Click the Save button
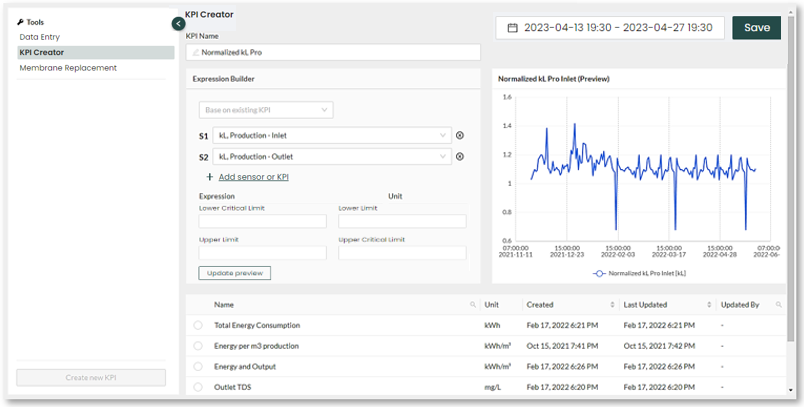The image size is (804, 407). [756, 28]
